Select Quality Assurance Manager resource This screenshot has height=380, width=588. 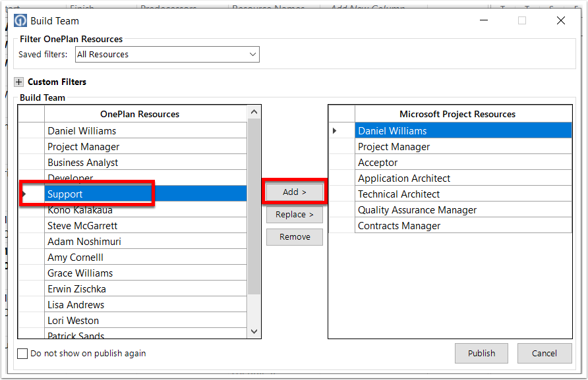coord(463,209)
